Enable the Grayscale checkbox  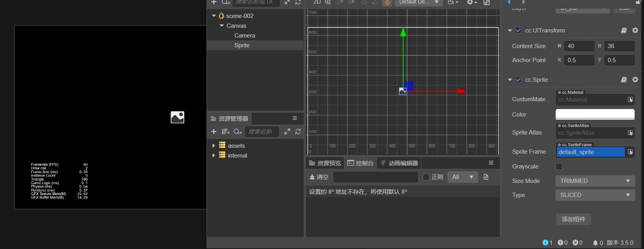click(559, 167)
